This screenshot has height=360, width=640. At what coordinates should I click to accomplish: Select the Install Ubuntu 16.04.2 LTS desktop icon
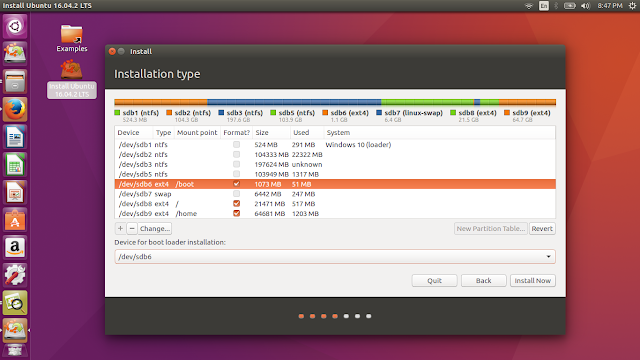[72, 79]
